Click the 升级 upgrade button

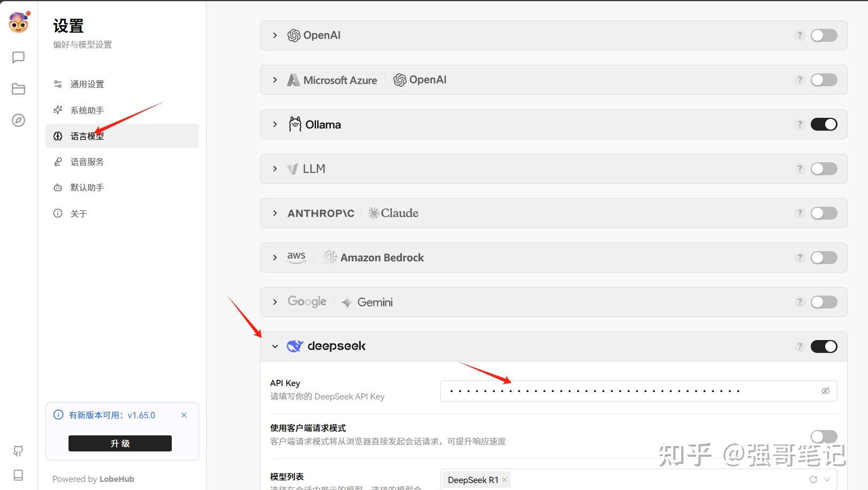(x=120, y=443)
